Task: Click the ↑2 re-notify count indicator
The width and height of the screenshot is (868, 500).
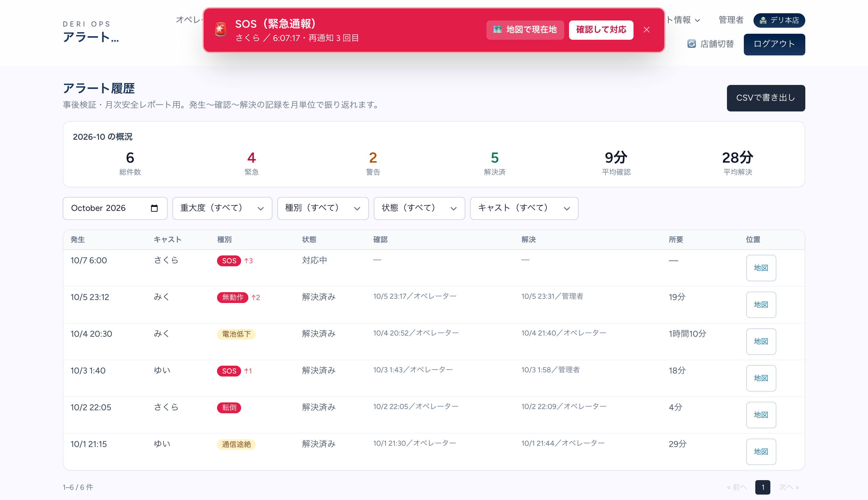Action: click(x=256, y=298)
